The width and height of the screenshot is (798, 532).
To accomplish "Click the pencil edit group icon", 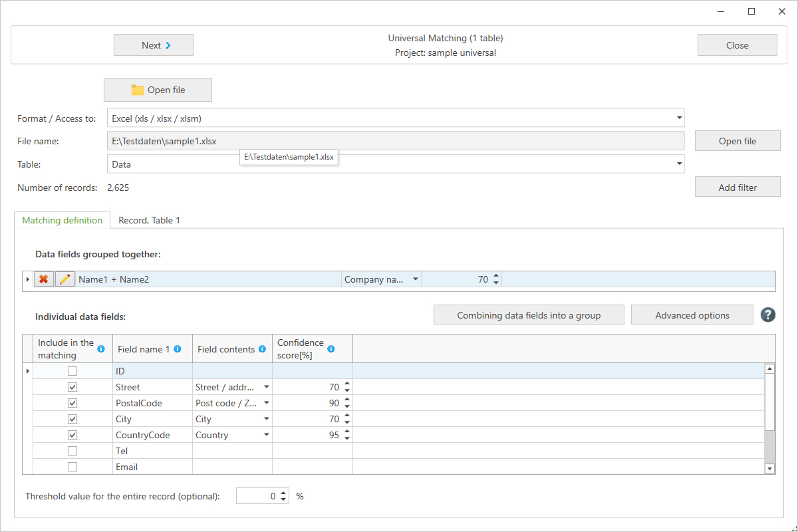I will (65, 280).
